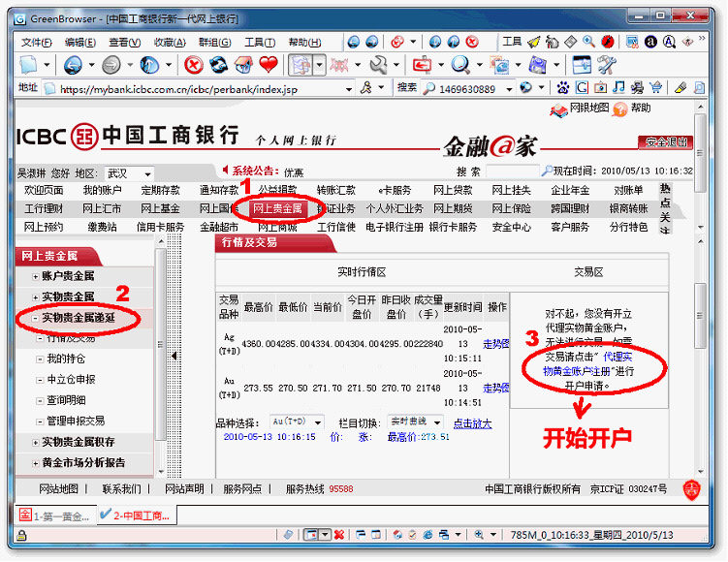Click the ICBC site 搜索 input field
Screen dimensions: 728x562
coord(512,172)
